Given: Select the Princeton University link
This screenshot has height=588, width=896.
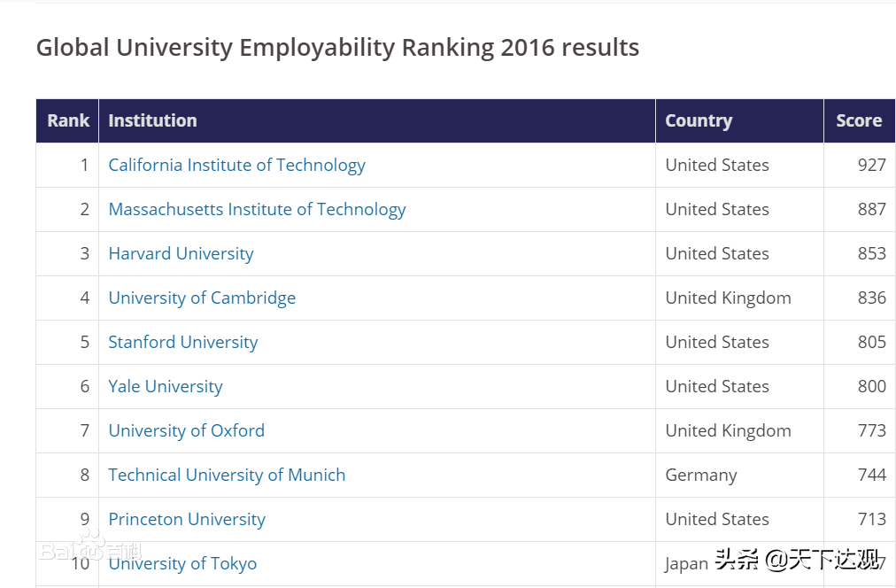Looking at the screenshot, I should click(186, 519).
